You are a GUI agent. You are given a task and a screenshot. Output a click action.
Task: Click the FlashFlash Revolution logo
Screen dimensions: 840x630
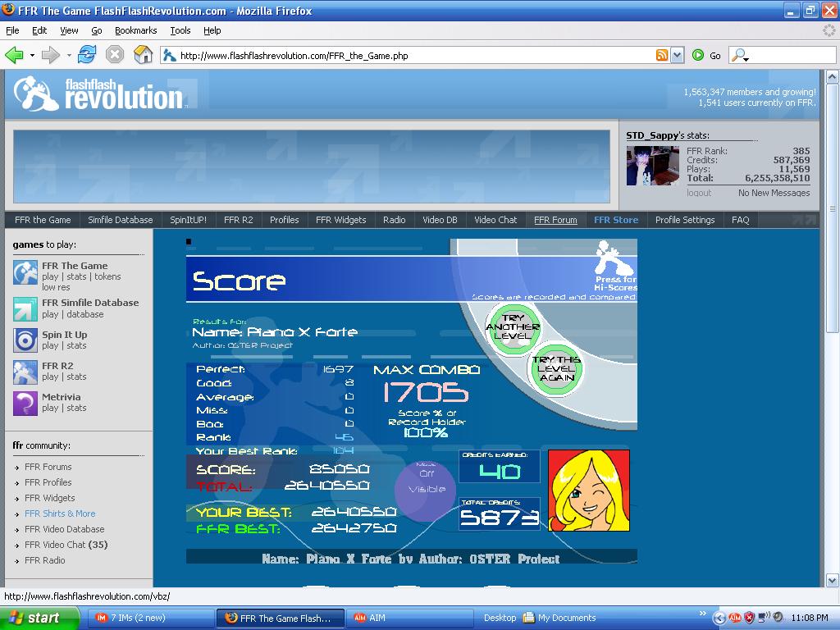[x=99, y=94]
